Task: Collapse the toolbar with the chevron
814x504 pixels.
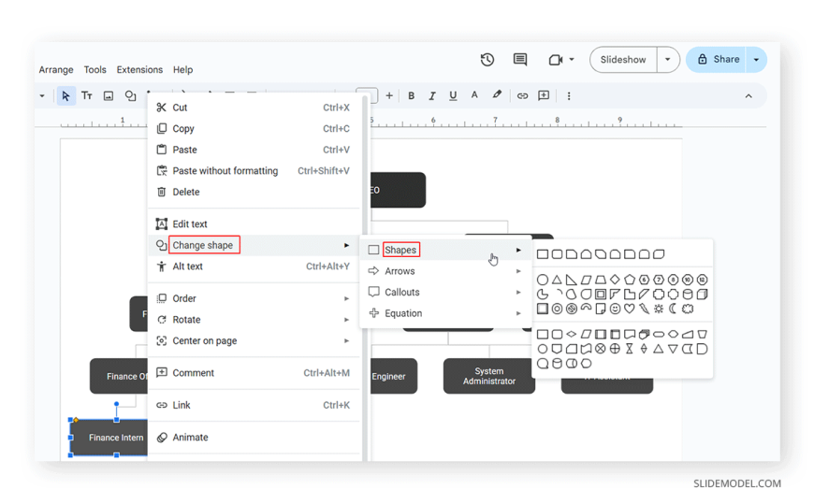Action: tap(749, 96)
